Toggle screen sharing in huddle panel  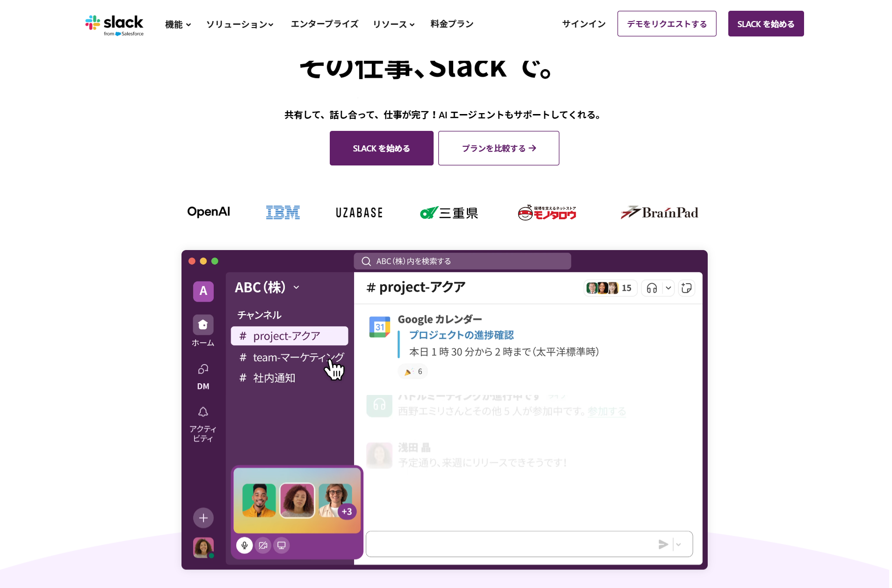coord(281,545)
